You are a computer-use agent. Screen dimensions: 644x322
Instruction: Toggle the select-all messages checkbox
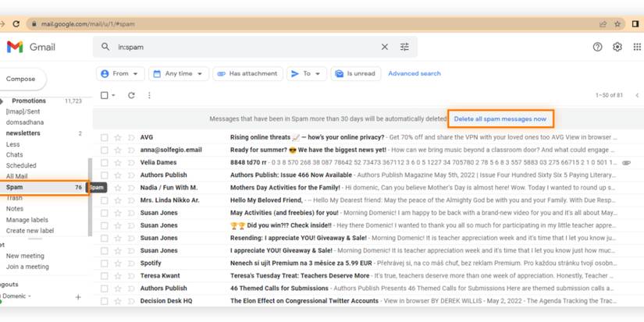(x=105, y=95)
